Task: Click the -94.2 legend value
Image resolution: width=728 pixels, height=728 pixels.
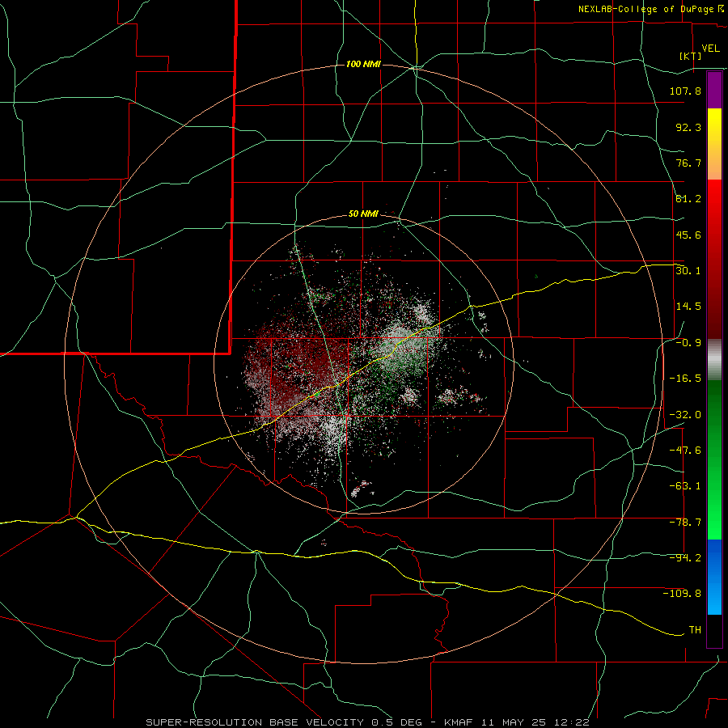Action: click(685, 558)
